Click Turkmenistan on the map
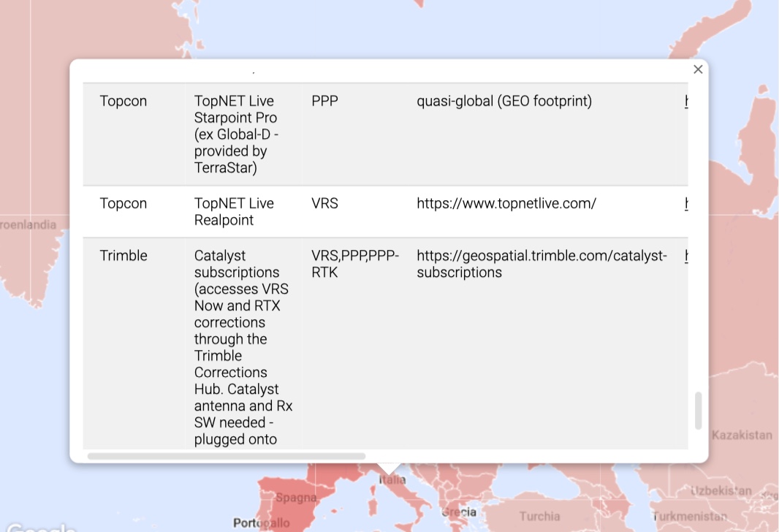 690,516
